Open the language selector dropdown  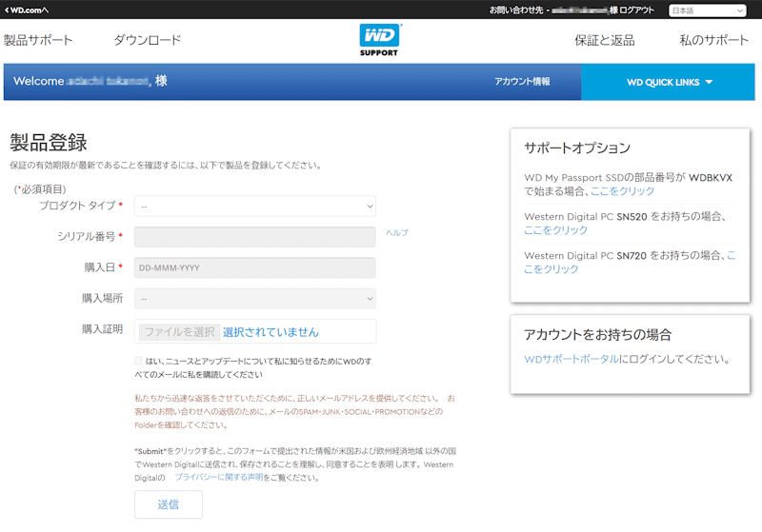pyautogui.click(x=707, y=10)
